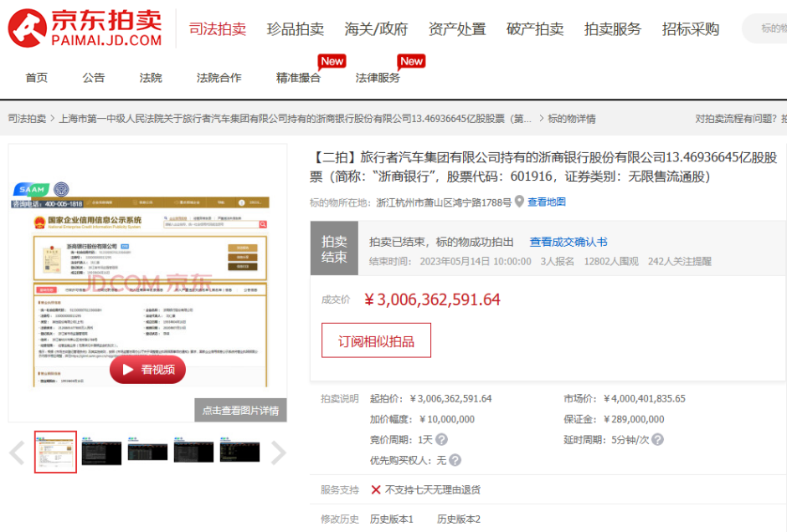Image resolution: width=787 pixels, height=532 pixels.
Task: Click the end time 2023年05月14日 10:00:00
Action: [476, 261]
